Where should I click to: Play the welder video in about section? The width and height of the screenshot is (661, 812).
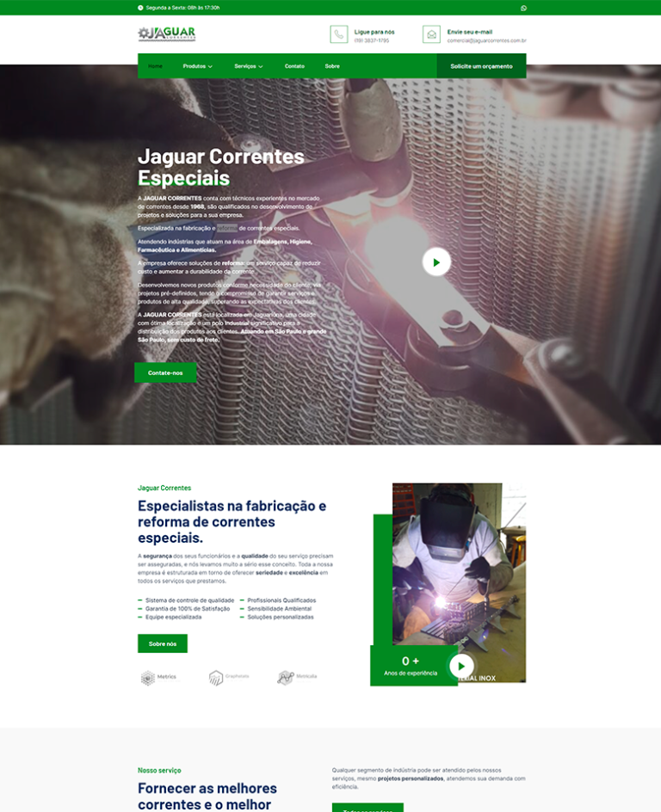click(461, 666)
